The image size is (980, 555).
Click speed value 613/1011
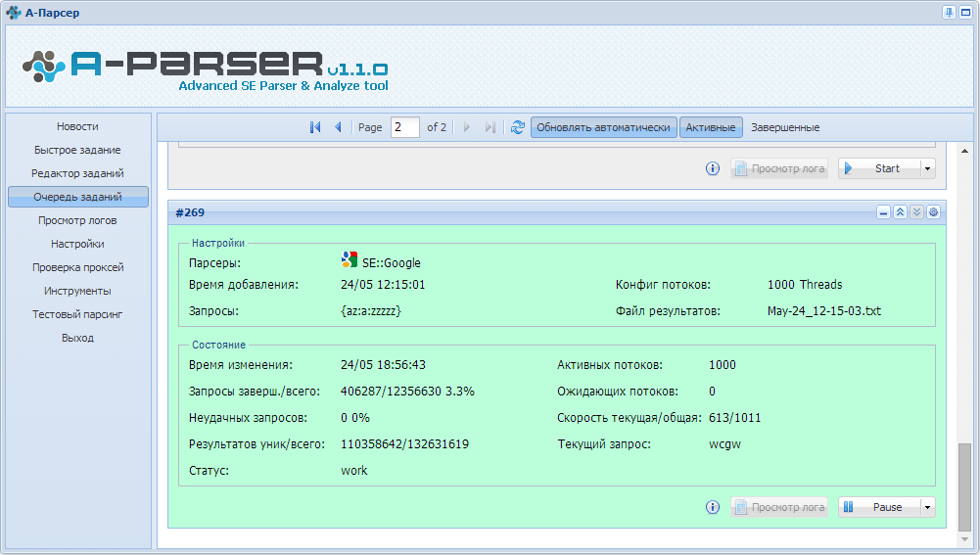click(734, 418)
